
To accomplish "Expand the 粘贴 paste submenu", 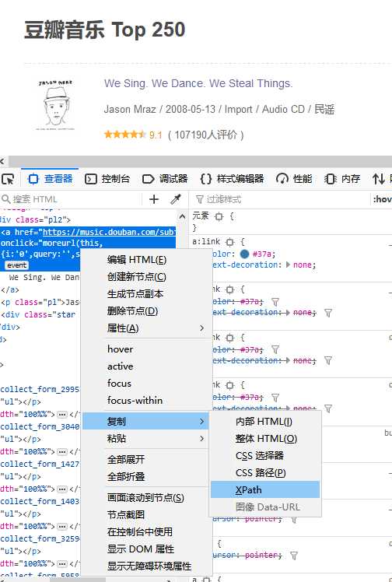I will tap(145, 438).
